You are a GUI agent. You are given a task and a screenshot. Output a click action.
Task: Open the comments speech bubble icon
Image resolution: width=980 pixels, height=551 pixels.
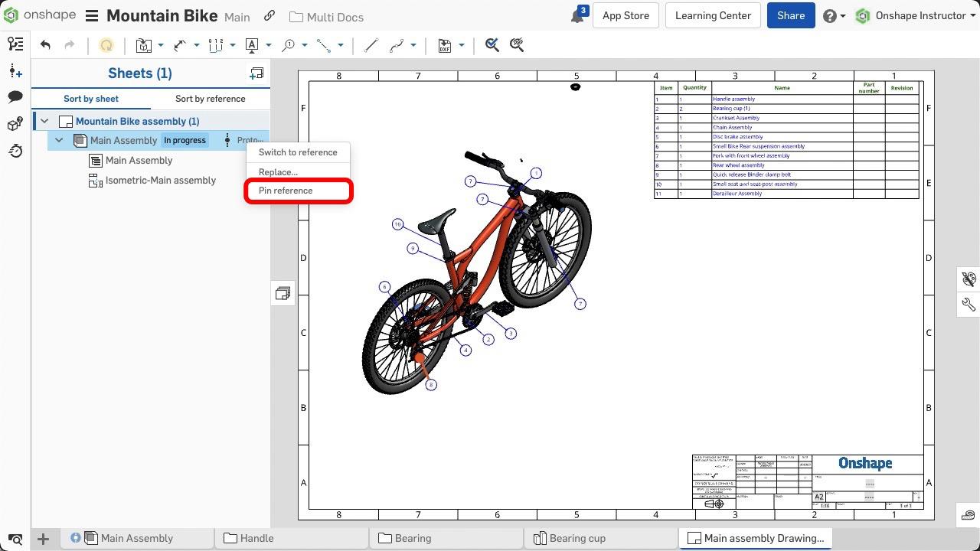15,97
